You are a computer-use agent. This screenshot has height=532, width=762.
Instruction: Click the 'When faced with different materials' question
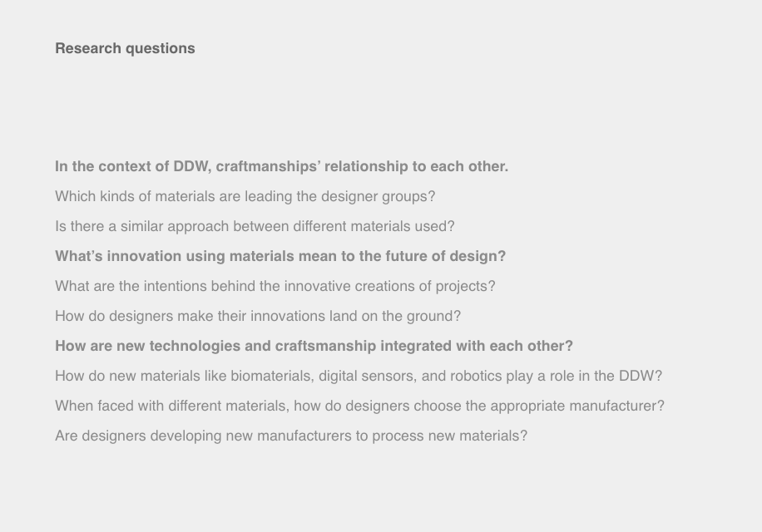coord(359,406)
